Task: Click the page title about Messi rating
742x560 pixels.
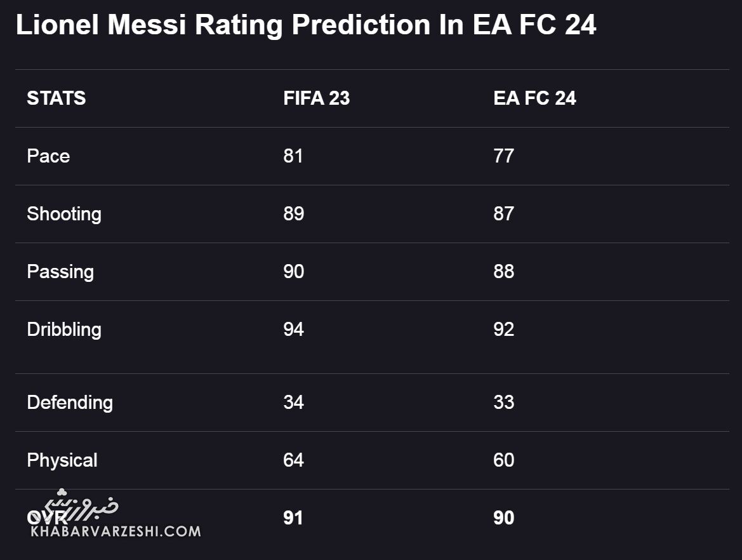Action: coord(305,25)
